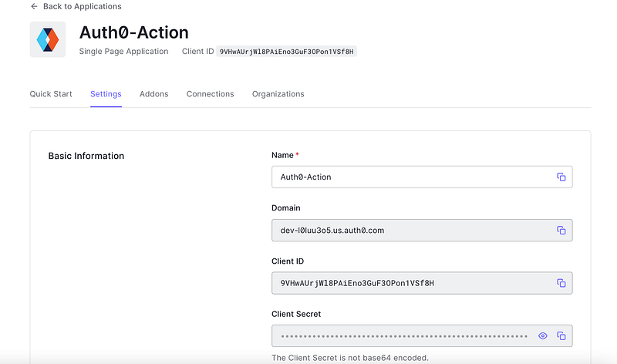The width and height of the screenshot is (617, 364).
Task: Reveal the Client Secret with eye icon
Action: pyautogui.click(x=543, y=336)
